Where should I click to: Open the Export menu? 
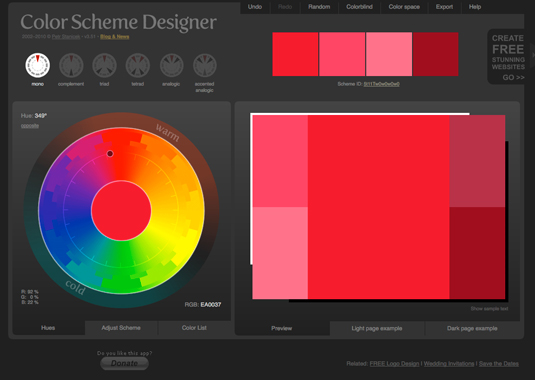444,7
